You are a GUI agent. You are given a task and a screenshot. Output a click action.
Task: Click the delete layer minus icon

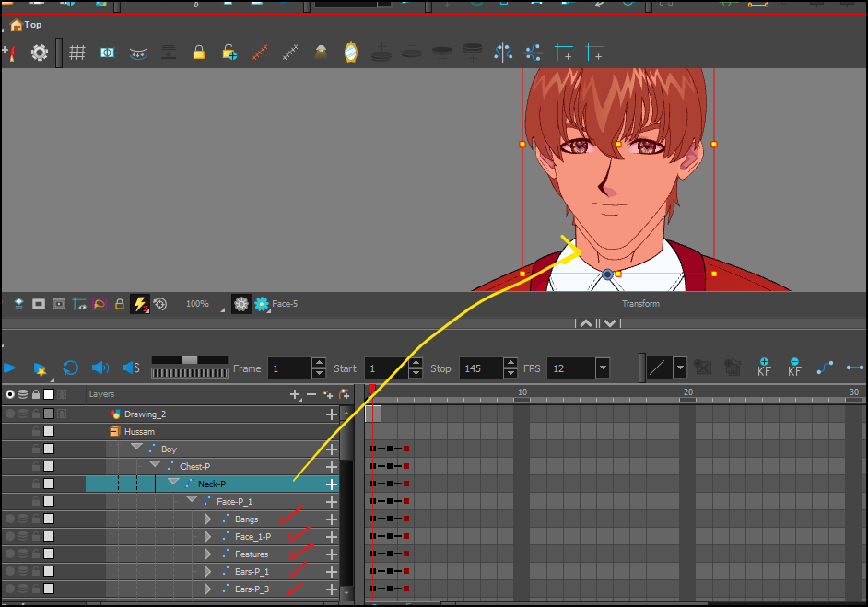pyautogui.click(x=311, y=394)
